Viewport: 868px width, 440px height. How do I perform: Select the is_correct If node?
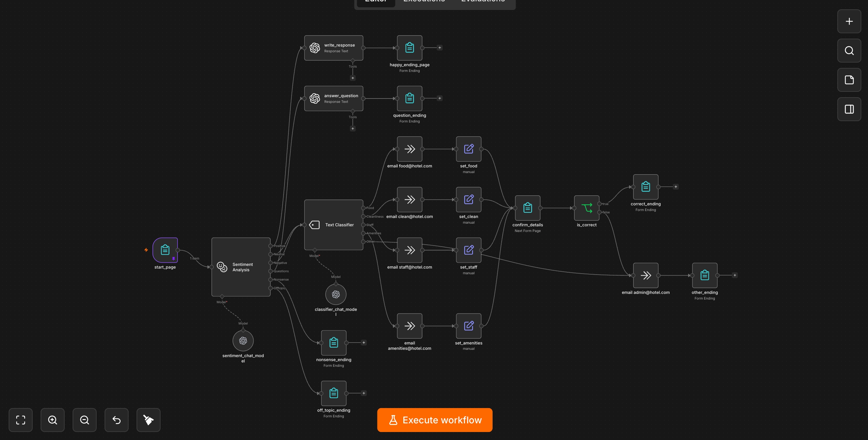(x=587, y=208)
